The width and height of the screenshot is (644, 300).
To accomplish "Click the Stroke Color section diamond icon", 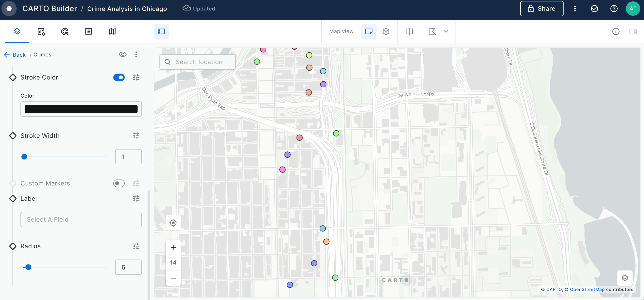I will click(x=13, y=77).
